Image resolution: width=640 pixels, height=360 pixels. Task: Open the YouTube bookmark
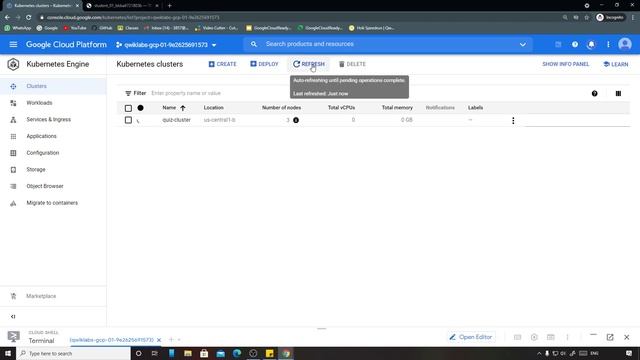75,28
